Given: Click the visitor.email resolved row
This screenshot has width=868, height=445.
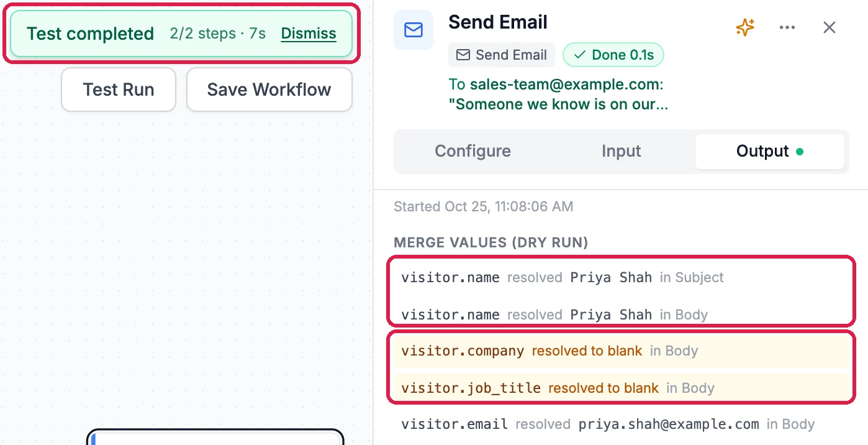Looking at the screenshot, I should pos(621,424).
